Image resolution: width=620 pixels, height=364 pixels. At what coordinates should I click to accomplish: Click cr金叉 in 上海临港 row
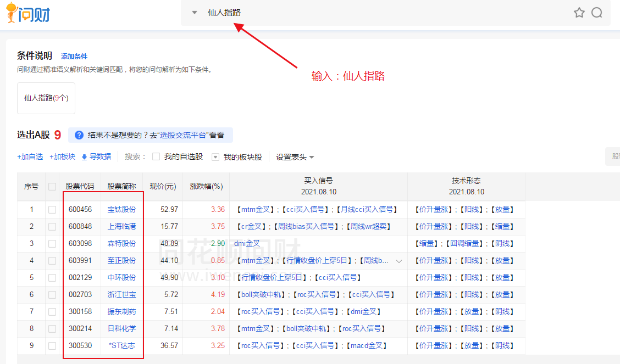(252, 226)
